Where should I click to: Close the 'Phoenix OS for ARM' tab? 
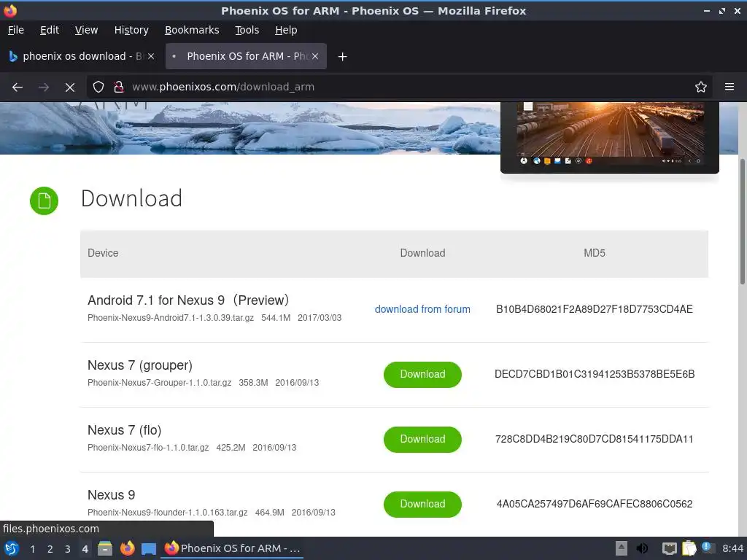[315, 56]
